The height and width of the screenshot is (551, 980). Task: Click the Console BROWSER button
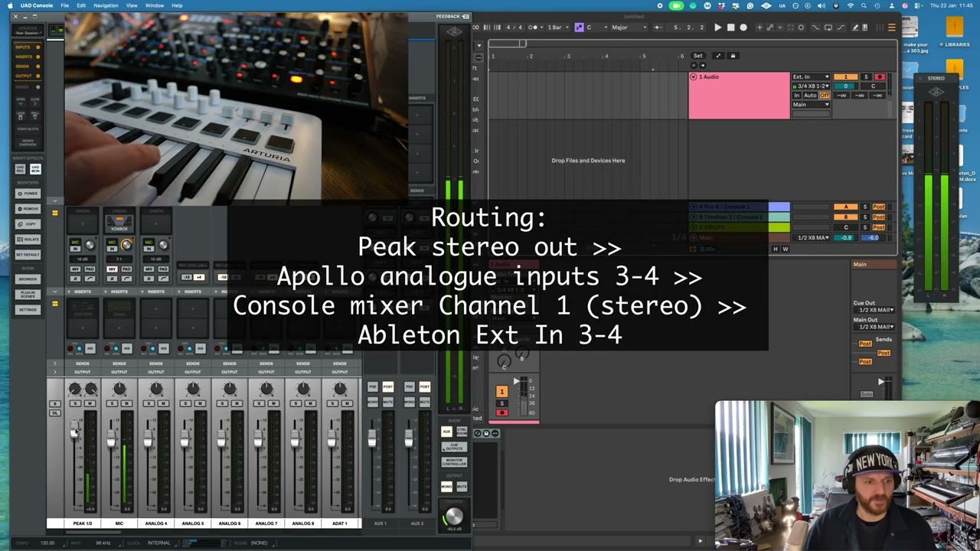point(28,279)
